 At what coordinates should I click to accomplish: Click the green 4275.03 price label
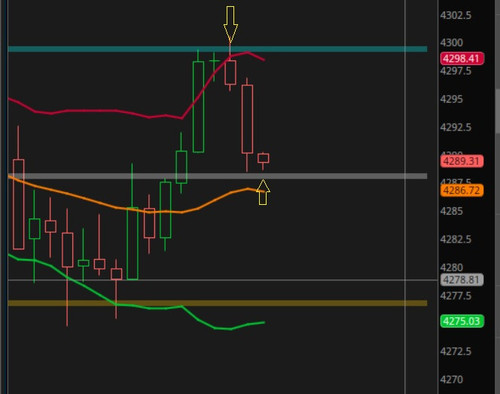pos(462,321)
